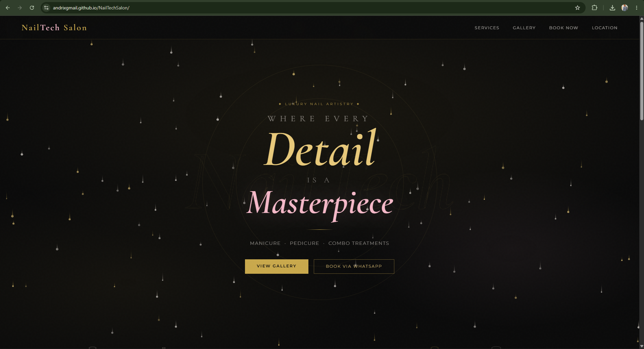Open the NailTech Salon logo link
644x349 pixels.
pyautogui.click(x=54, y=28)
